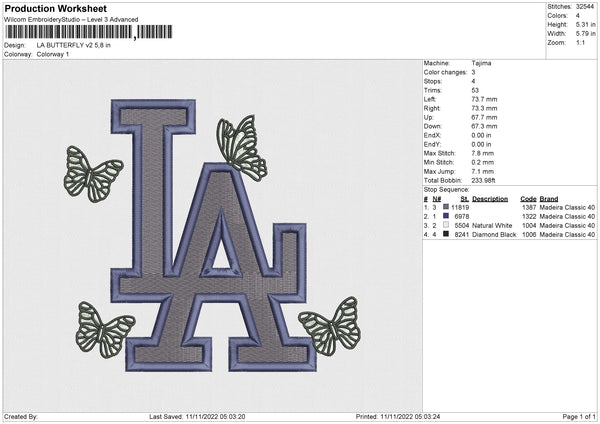Viewport: 600px width, 424px height.
Task: Click the Zoom value 1:1
Action: point(580,42)
